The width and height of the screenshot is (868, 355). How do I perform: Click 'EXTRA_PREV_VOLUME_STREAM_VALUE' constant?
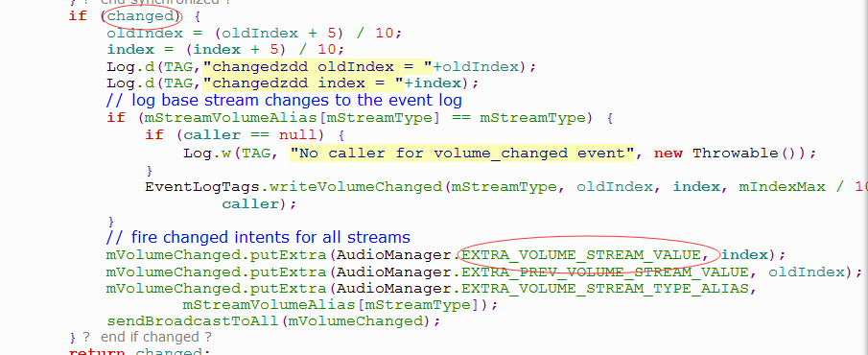(605, 272)
